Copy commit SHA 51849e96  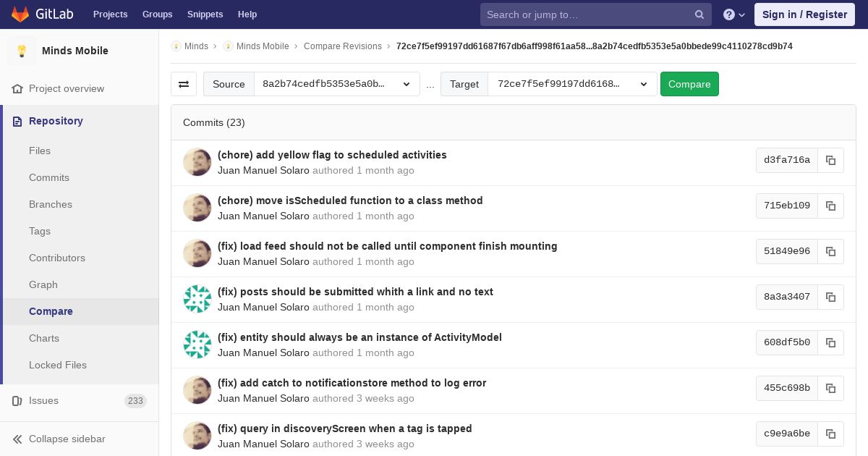(830, 251)
